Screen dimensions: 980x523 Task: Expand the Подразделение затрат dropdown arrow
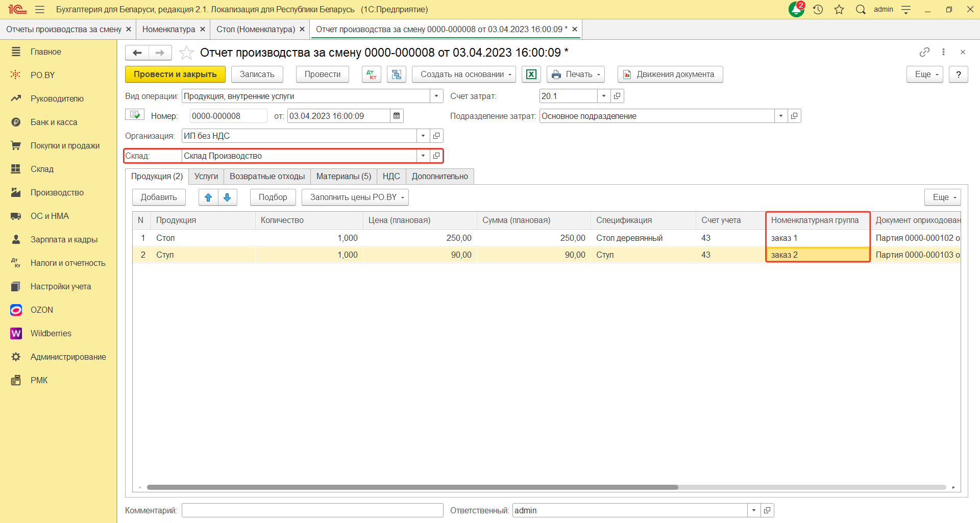click(781, 116)
